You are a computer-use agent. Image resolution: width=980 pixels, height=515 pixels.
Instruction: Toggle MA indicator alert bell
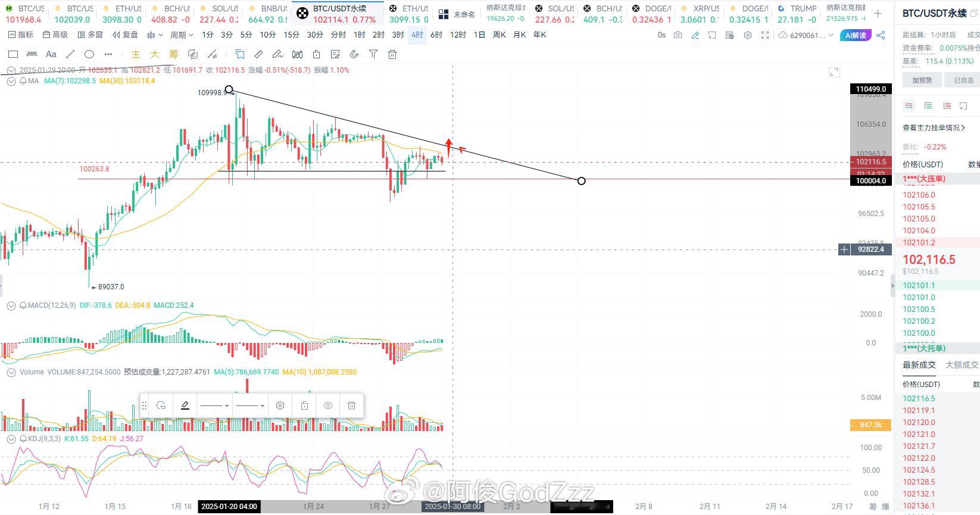(23, 81)
